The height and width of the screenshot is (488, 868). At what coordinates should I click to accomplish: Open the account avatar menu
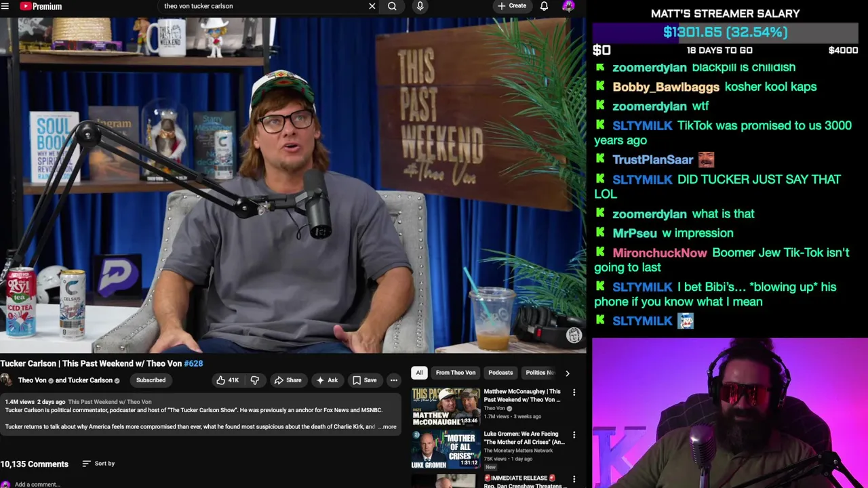coord(568,6)
